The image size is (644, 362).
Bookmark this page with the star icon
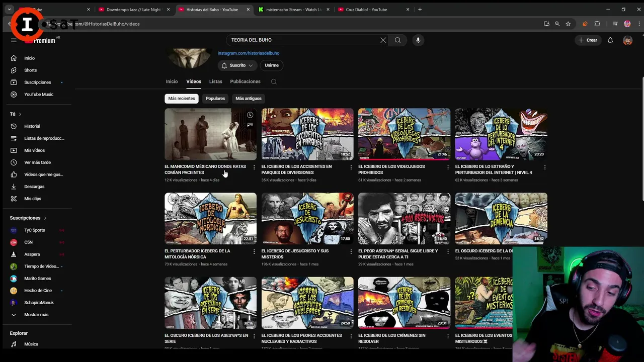[568, 24]
